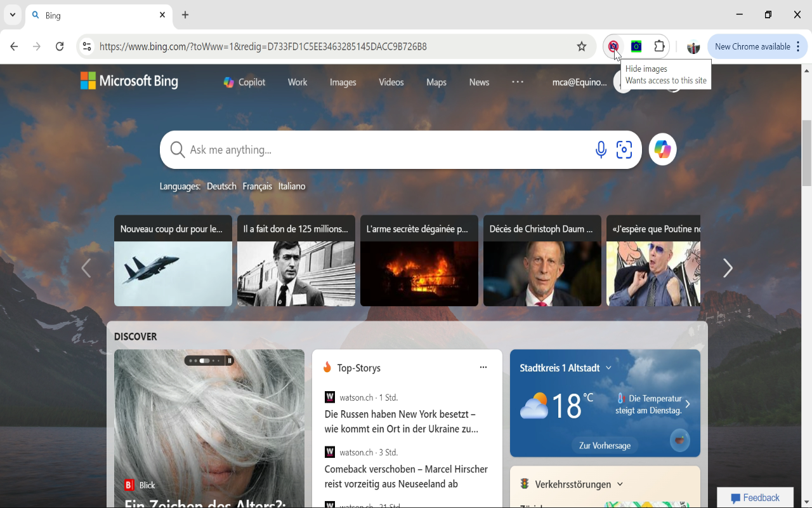The height and width of the screenshot is (508, 812).
Task: Open the Chrome extensions puzzle icon
Action: click(660, 46)
